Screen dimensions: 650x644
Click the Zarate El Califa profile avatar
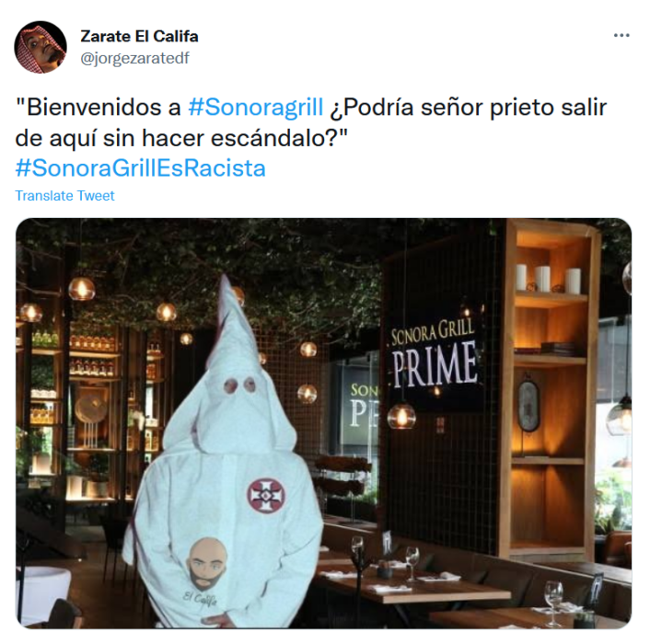[41, 47]
